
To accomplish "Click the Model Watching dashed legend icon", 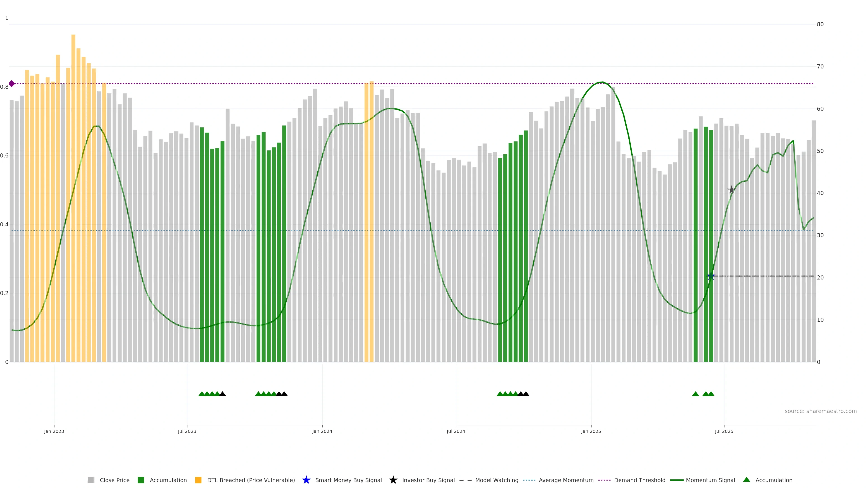I will click(x=465, y=480).
